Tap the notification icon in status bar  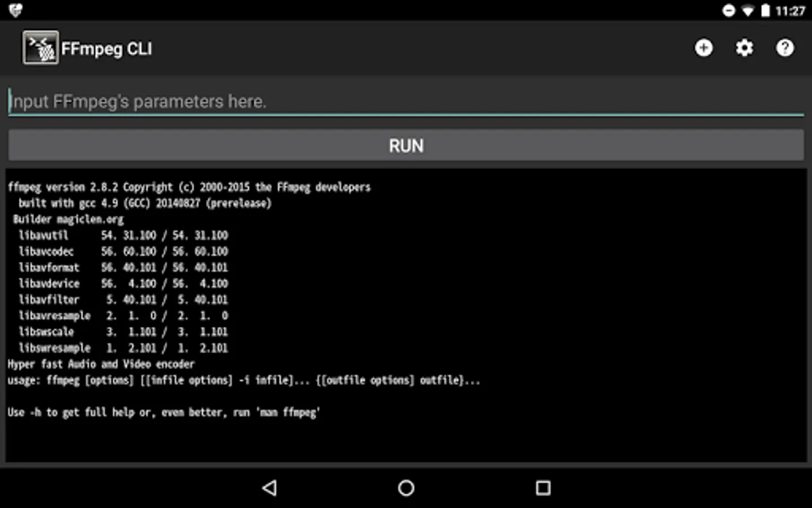(x=15, y=10)
